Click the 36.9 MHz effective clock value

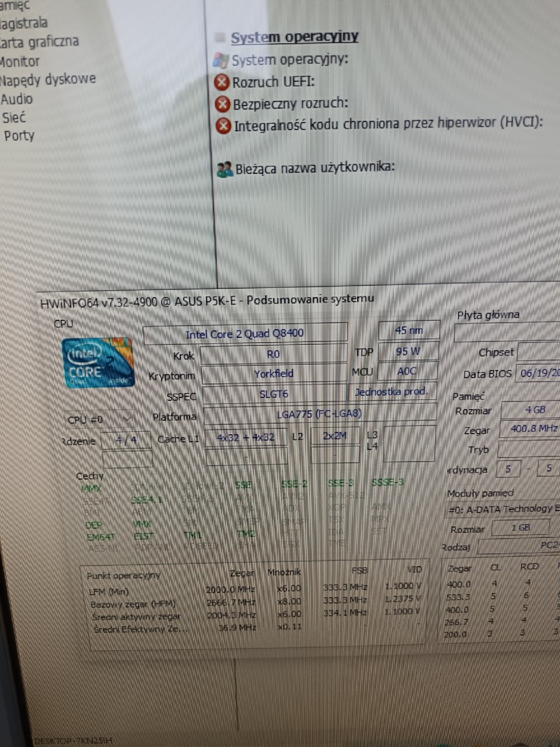pos(237,627)
